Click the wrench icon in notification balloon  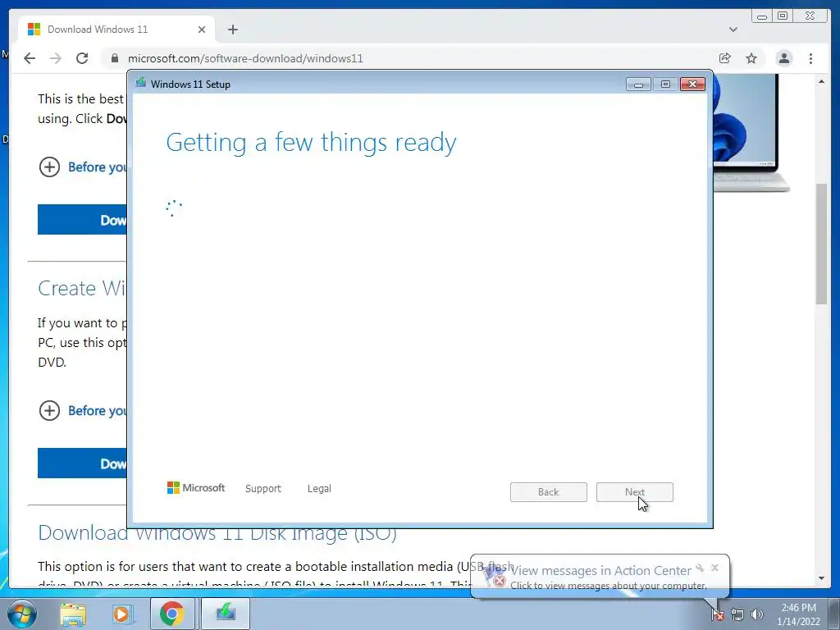coord(700,568)
